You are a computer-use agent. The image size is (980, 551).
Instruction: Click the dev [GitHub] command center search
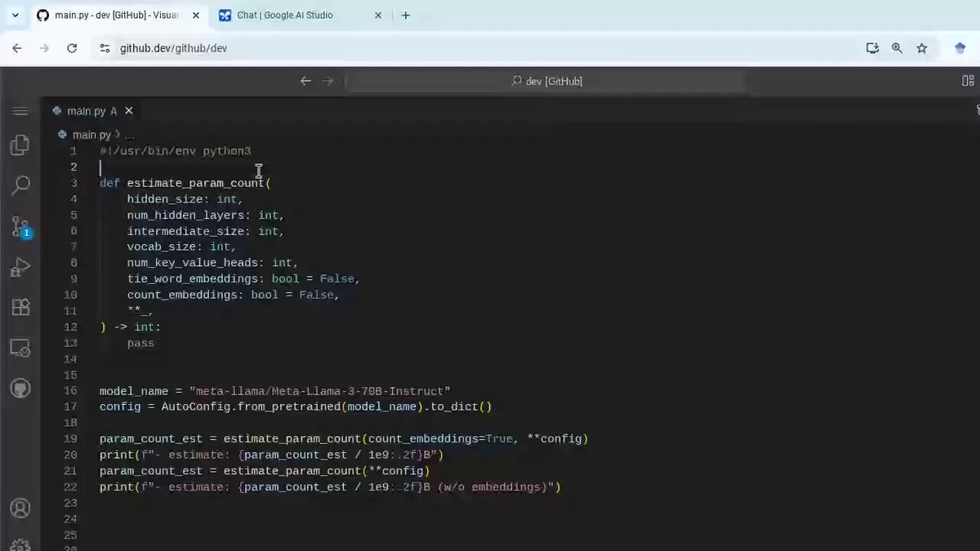546,81
